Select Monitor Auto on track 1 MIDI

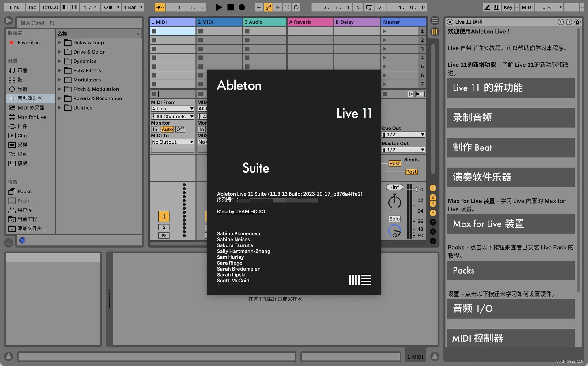(x=167, y=129)
